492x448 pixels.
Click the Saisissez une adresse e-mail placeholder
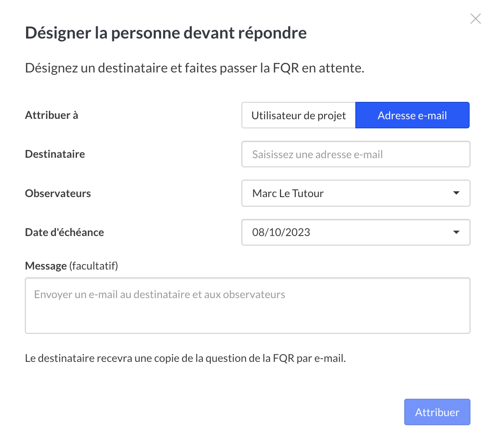coord(317,154)
